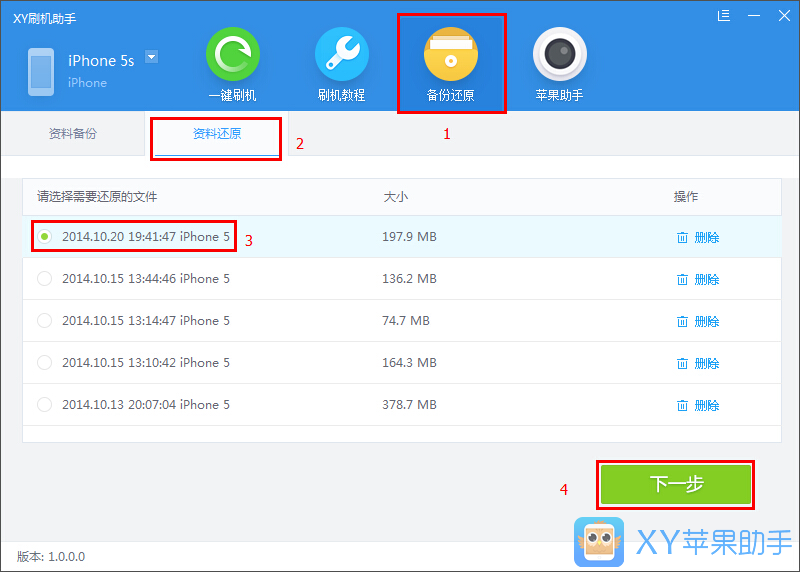This screenshot has width=800, height=572.
Task: Delete the 2014.10.13 backup via 删除 link
Action: (707, 406)
